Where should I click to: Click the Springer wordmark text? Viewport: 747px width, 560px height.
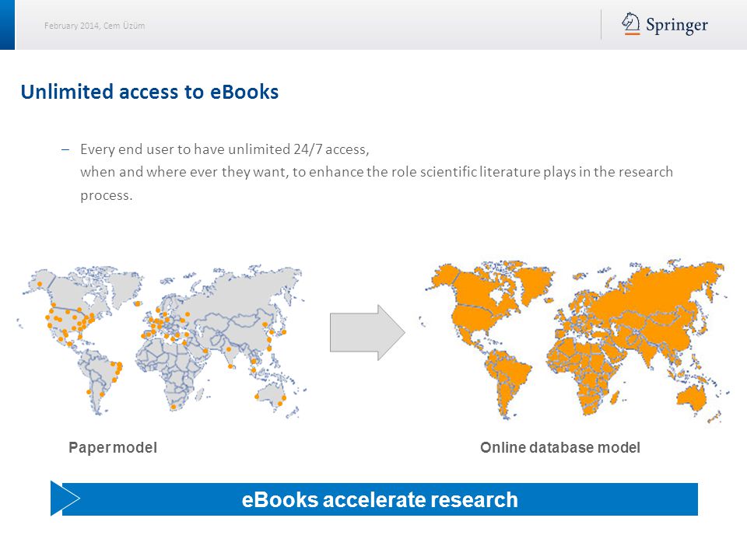pos(676,25)
